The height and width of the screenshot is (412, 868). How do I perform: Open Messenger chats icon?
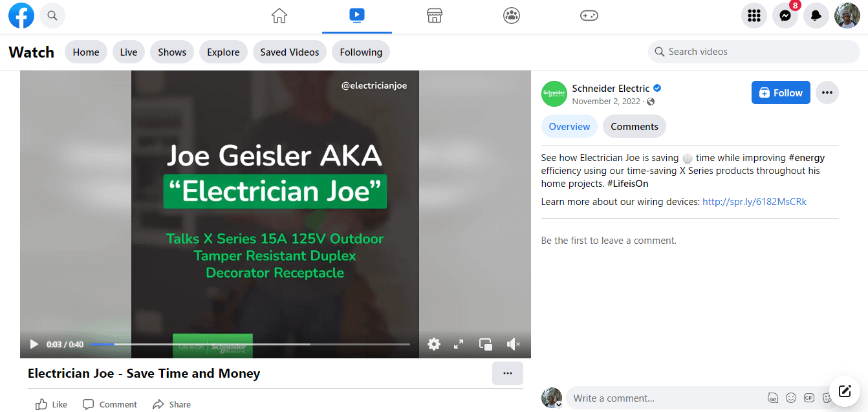(785, 16)
